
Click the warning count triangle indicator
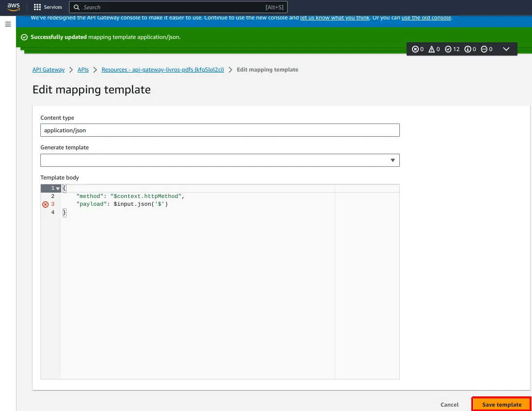tap(434, 49)
